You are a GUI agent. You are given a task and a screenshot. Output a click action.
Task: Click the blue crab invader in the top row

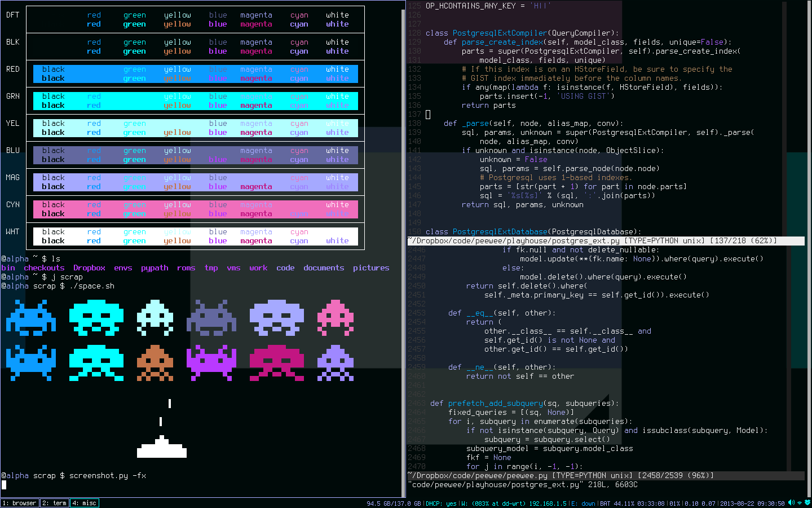31,318
